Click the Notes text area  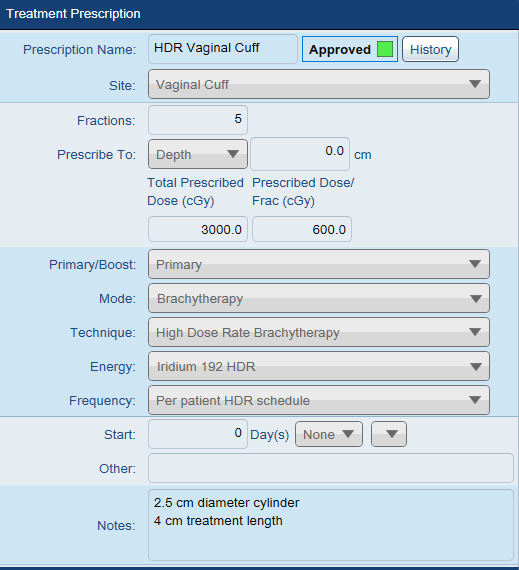(x=331, y=525)
